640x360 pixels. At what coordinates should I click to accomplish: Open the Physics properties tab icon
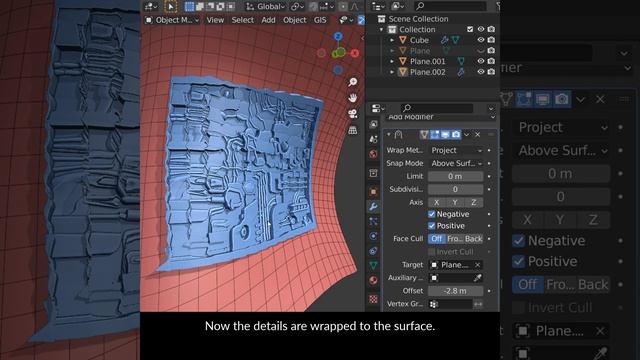click(373, 236)
